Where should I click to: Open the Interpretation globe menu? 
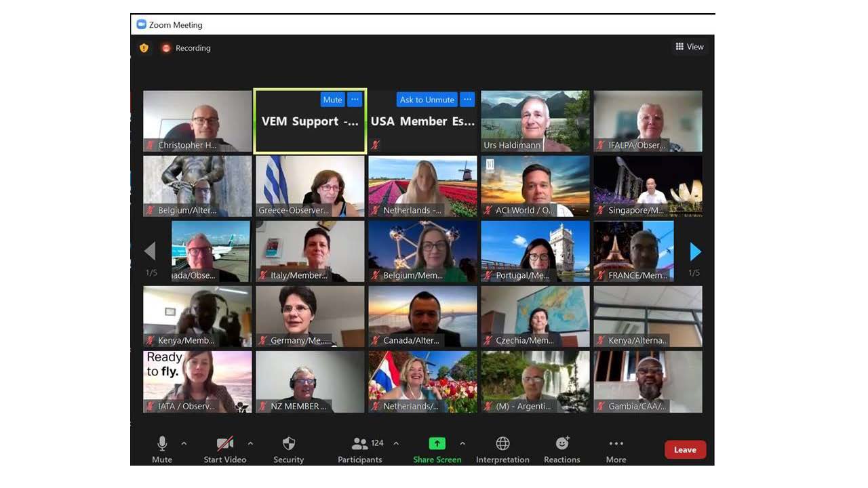[x=502, y=444]
